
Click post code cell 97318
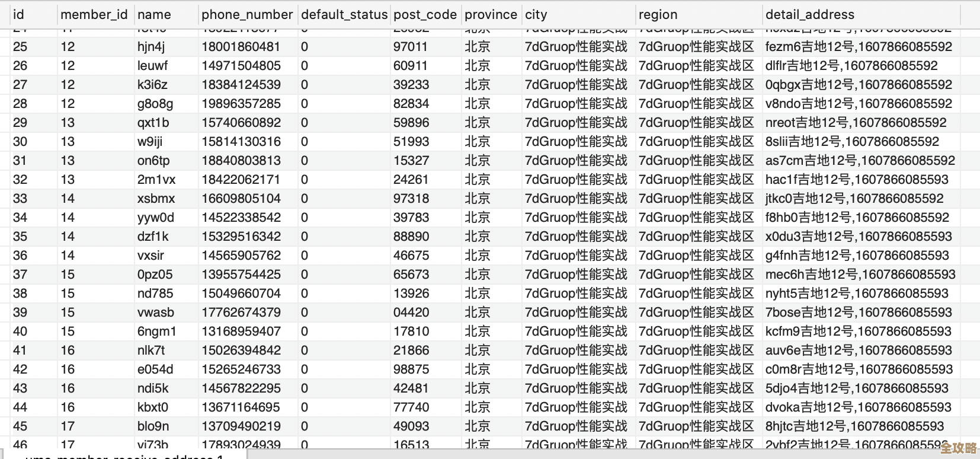coord(411,199)
